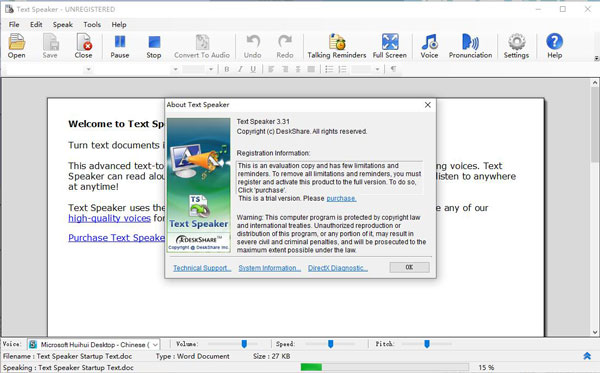Click the Pitch slider handle

tap(427, 344)
